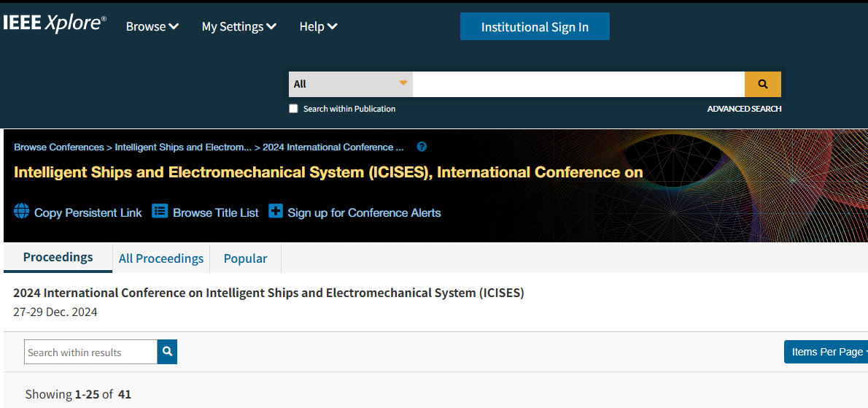The height and width of the screenshot is (408, 868).
Task: Open the All search scope dropdown
Action: tap(351, 84)
